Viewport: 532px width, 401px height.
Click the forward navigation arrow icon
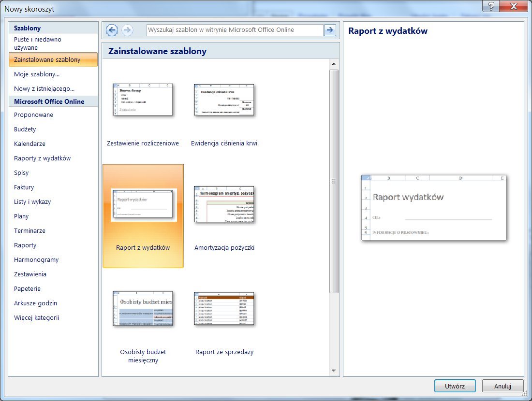(x=127, y=30)
